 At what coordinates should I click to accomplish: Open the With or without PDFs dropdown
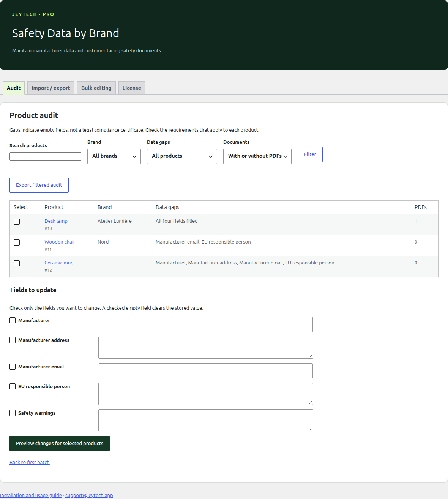[257, 156]
